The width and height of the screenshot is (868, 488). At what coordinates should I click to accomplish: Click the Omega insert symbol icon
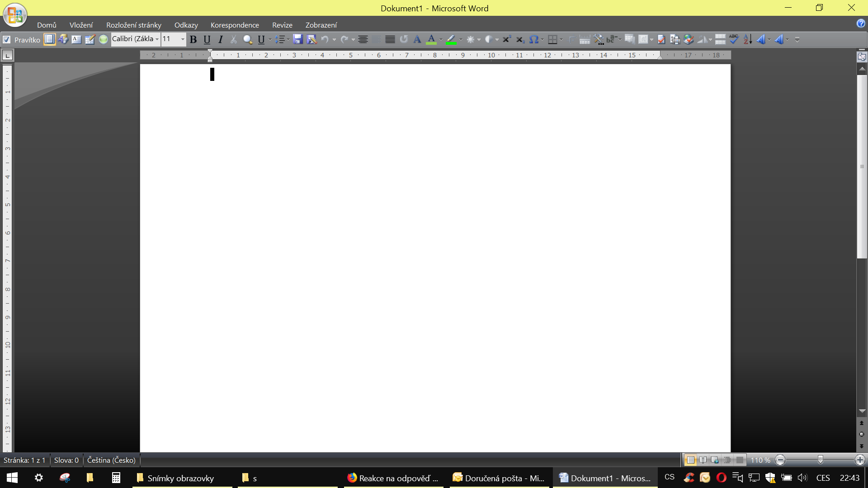click(x=533, y=40)
